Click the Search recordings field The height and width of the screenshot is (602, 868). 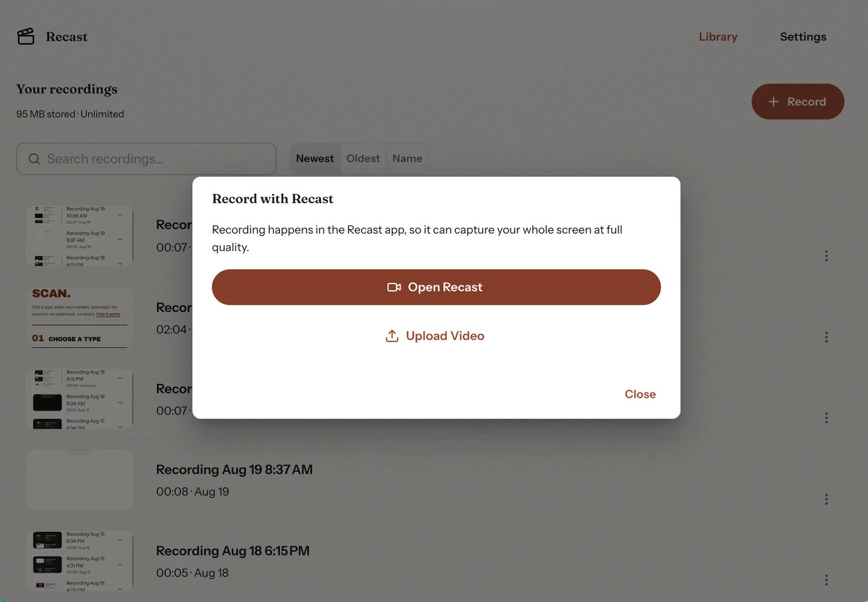(146, 159)
